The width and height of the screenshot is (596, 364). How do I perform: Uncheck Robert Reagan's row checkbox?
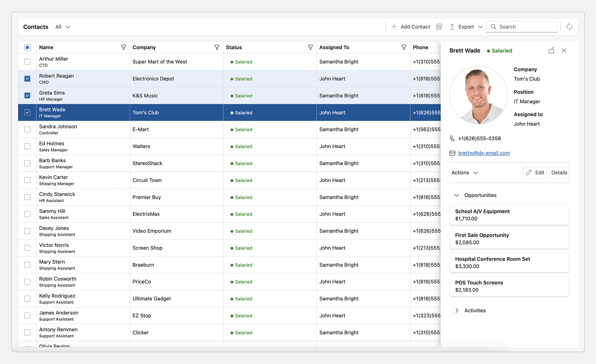tap(27, 78)
